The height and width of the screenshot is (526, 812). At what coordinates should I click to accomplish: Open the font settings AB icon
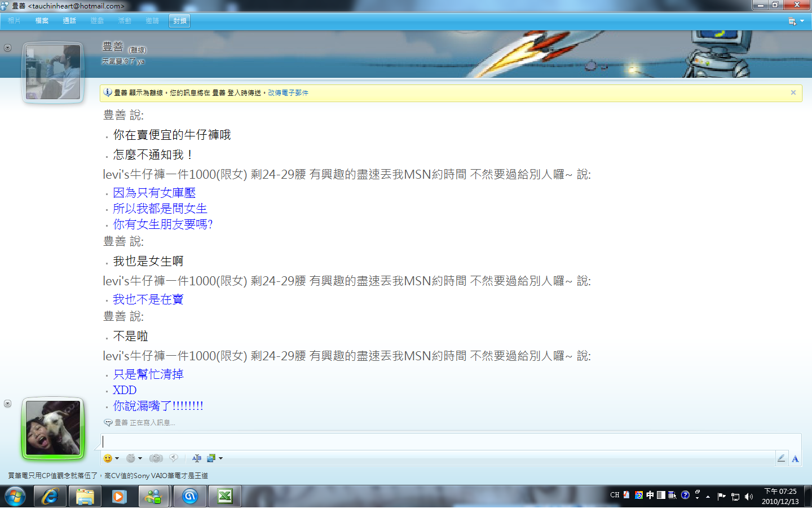pyautogui.click(x=197, y=458)
